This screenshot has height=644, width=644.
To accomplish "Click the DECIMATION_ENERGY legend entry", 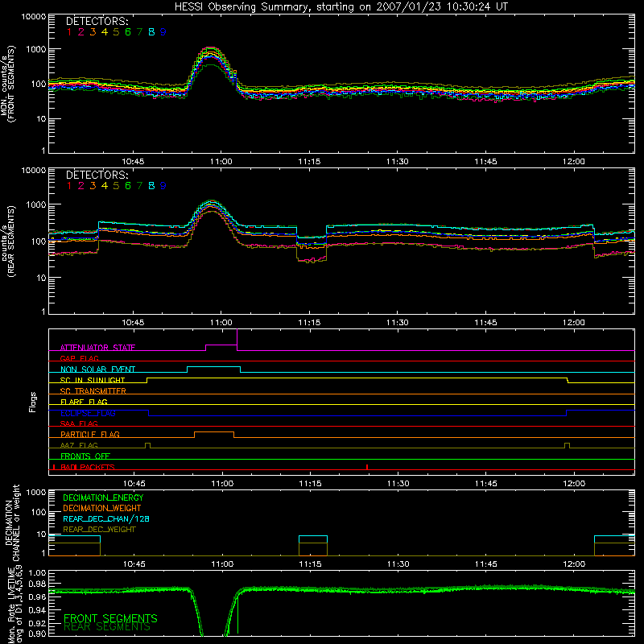I will click(x=103, y=497).
